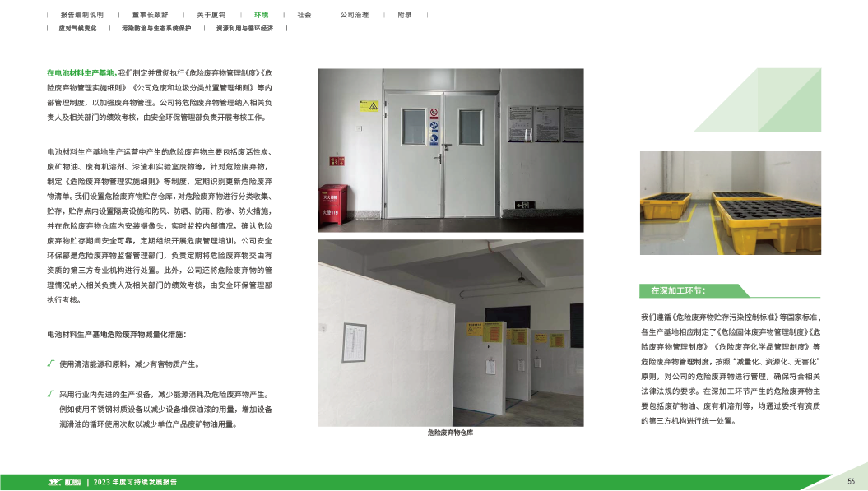
Task: Open the 社会 section tab
Action: 304,15
